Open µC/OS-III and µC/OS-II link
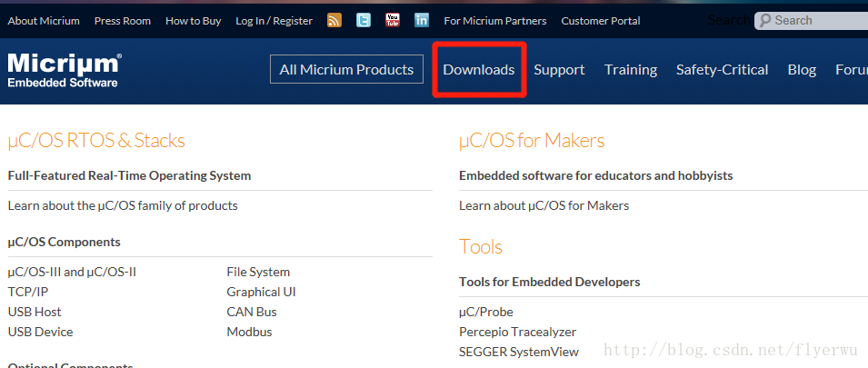The width and height of the screenshot is (868, 368). point(72,272)
